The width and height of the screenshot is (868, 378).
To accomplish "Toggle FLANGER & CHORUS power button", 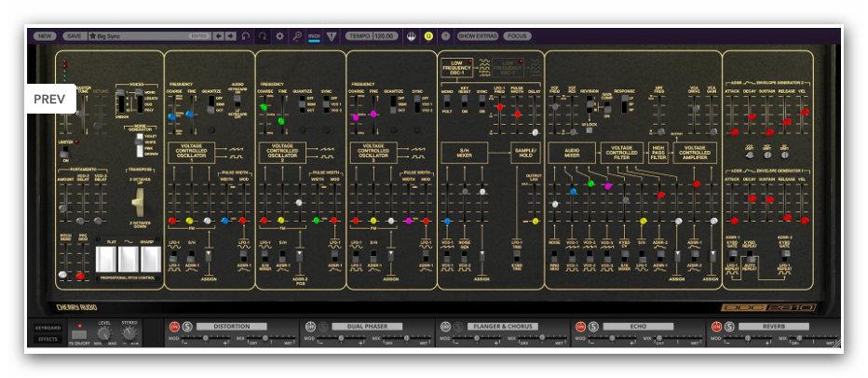I will click(444, 327).
